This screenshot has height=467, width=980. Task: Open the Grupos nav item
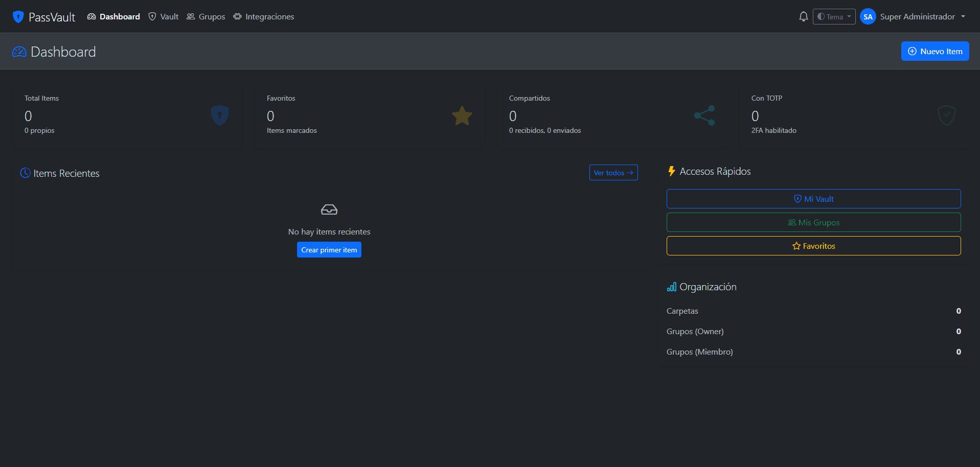206,17
